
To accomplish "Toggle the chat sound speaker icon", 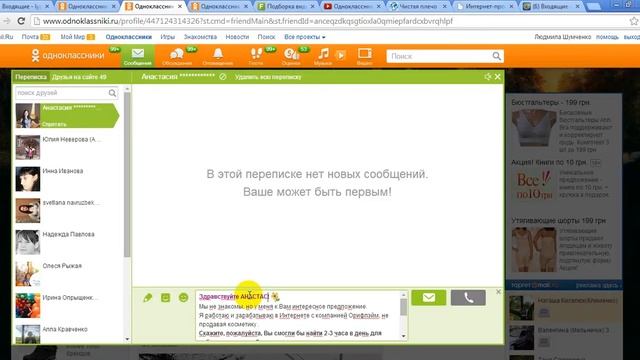I will pyautogui.click(x=487, y=76).
